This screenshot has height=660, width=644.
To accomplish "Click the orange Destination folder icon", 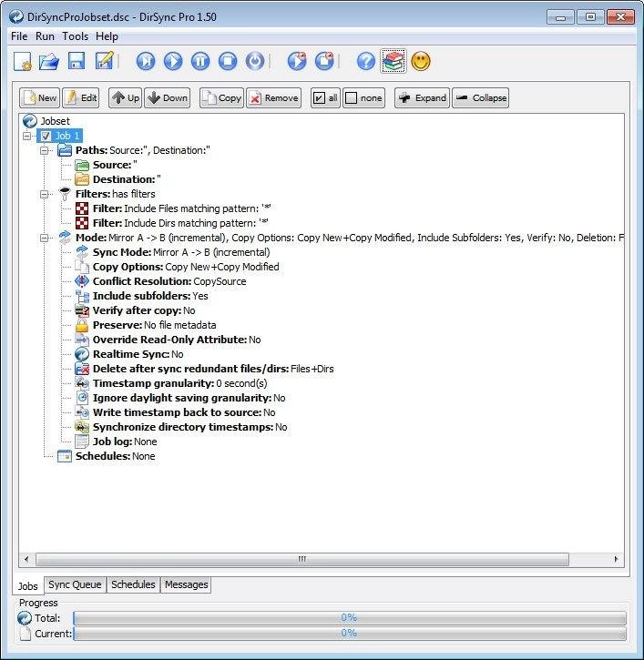I will pos(82,179).
